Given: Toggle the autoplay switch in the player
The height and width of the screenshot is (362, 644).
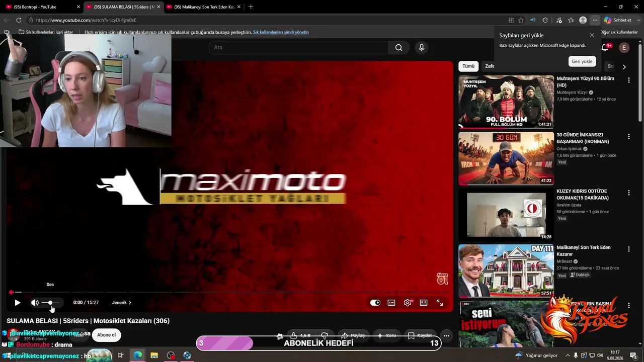Looking at the screenshot, I should (375, 303).
